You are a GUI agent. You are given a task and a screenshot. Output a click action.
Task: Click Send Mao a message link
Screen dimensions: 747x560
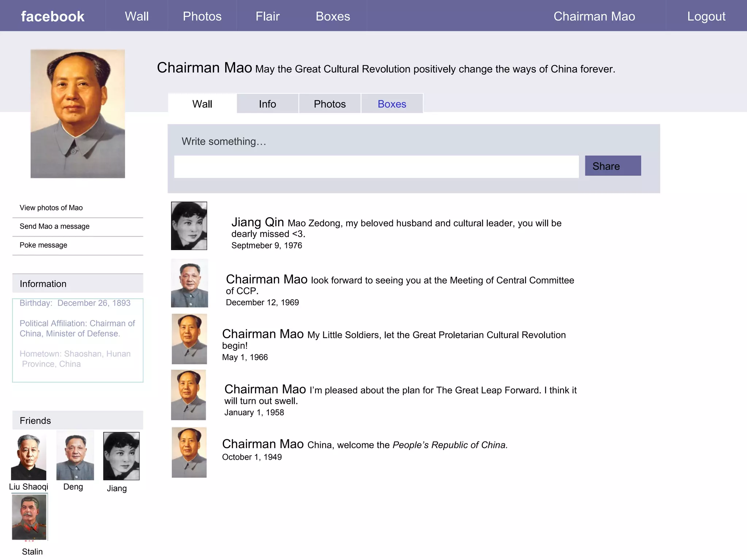[54, 226]
